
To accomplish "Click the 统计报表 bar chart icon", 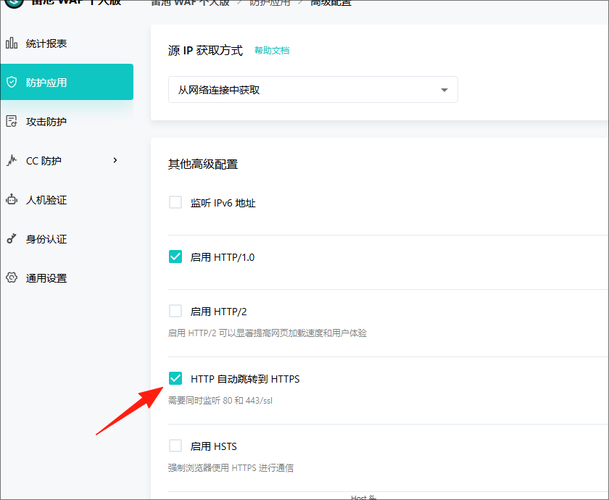I will click(12, 43).
